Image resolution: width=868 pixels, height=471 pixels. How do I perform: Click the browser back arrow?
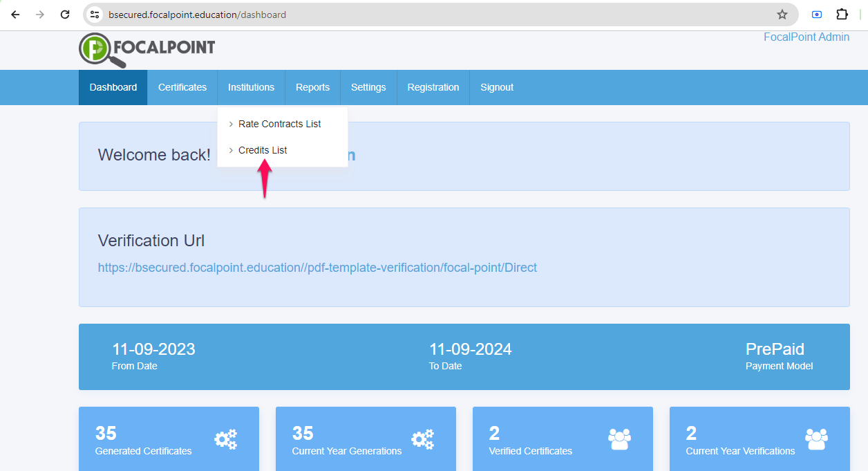pos(15,14)
